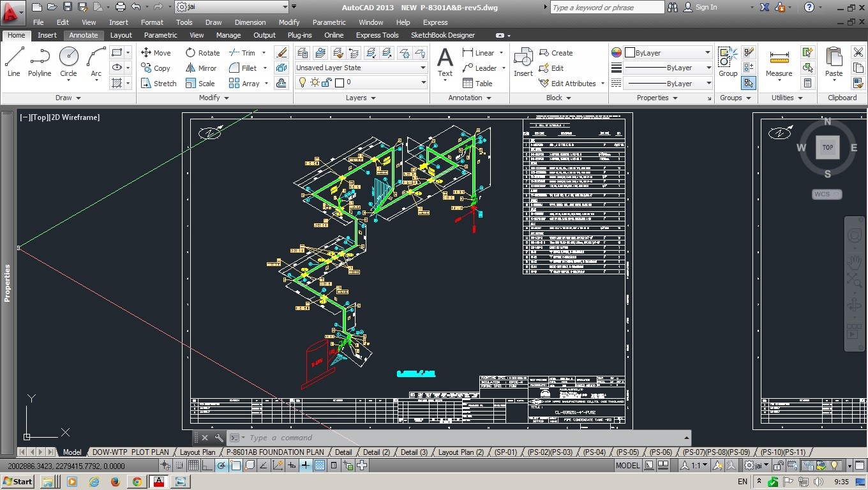The height and width of the screenshot is (490, 868).
Task: Open the Unsaved Layer State dropdown
Action: (x=361, y=68)
